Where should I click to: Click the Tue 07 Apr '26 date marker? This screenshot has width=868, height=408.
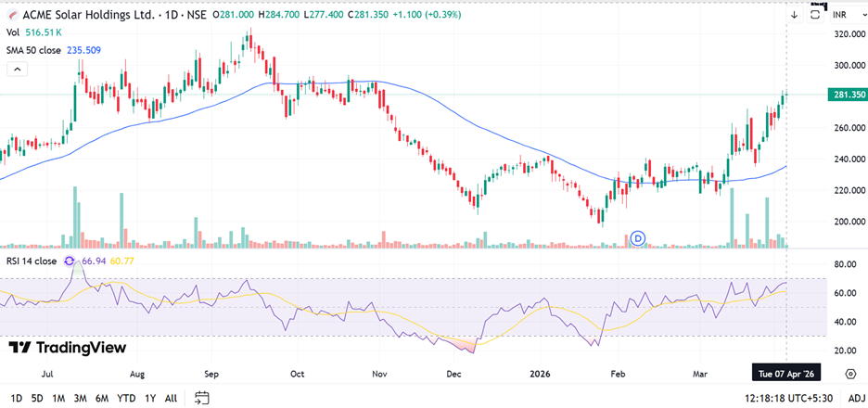click(x=785, y=373)
